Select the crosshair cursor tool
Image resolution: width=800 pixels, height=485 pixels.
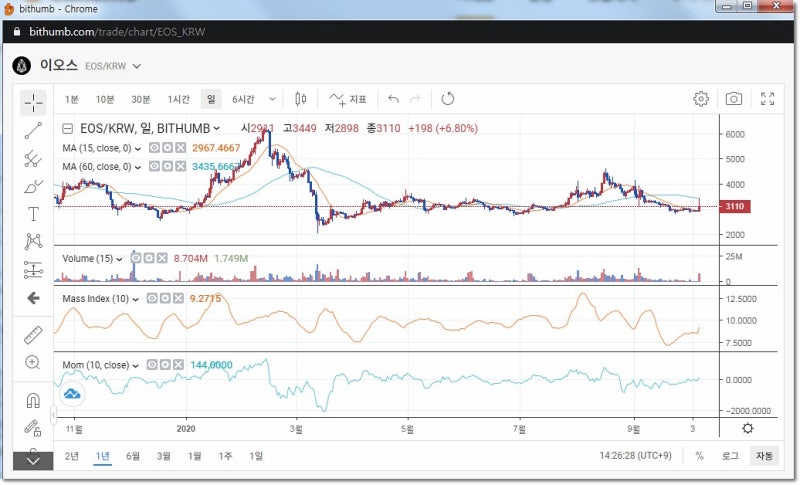[x=33, y=103]
